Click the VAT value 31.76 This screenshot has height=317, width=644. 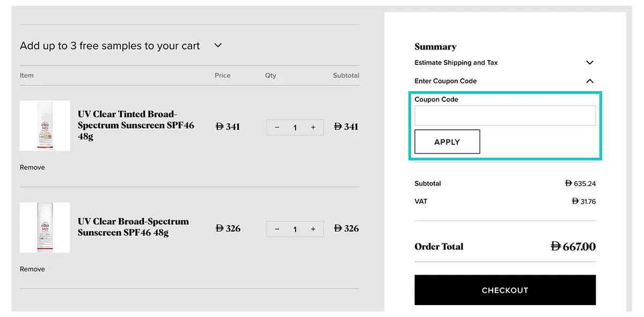[584, 202]
